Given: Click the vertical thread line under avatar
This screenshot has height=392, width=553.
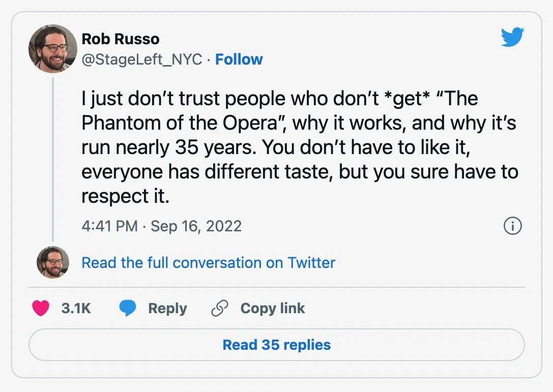Looking at the screenshot, I should [52, 158].
